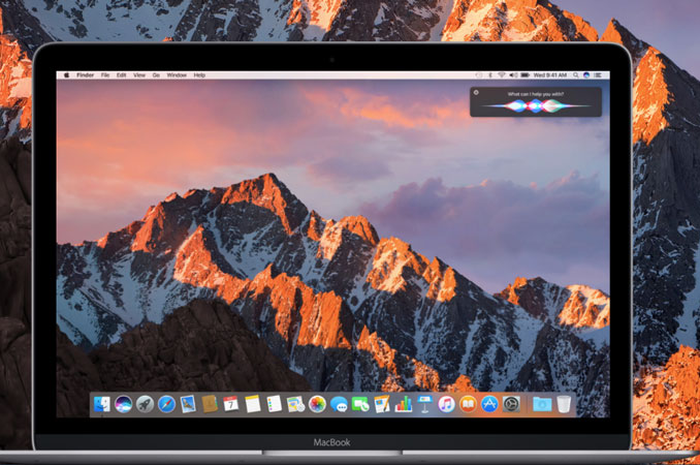The height and width of the screenshot is (465, 700).
Task: Click the battery status icon
Action: click(x=525, y=75)
